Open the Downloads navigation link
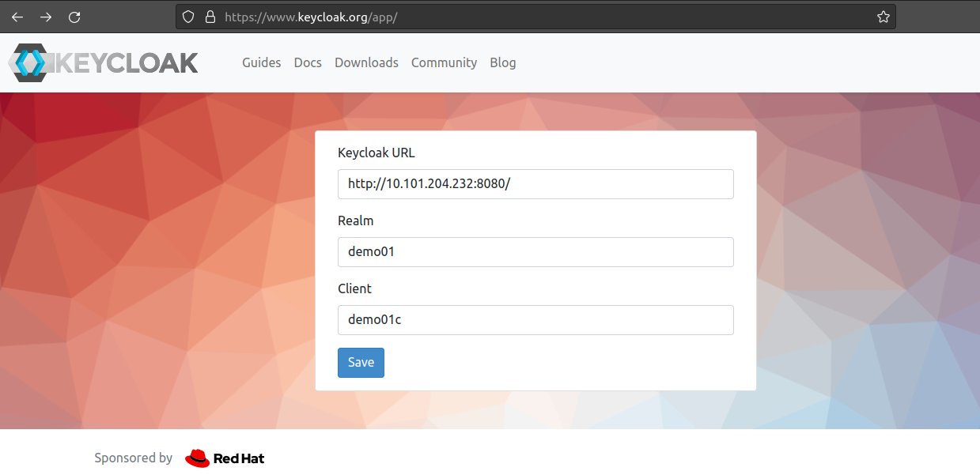This screenshot has width=980, height=475. click(x=366, y=62)
